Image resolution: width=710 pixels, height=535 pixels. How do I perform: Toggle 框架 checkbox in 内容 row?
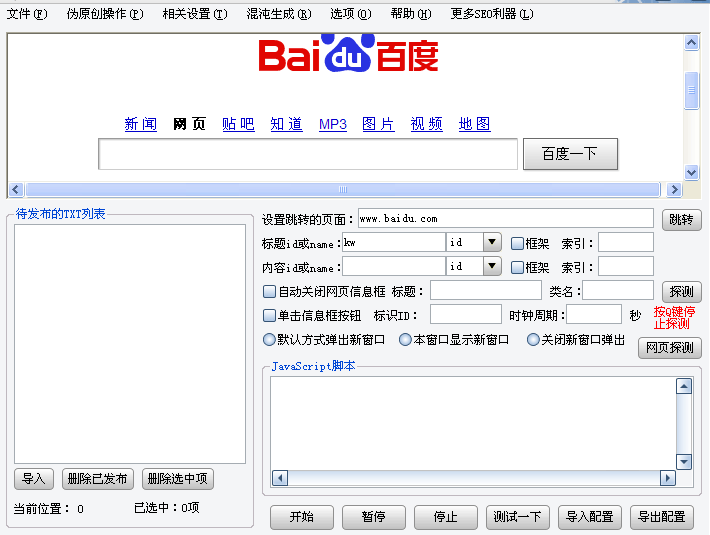517,268
